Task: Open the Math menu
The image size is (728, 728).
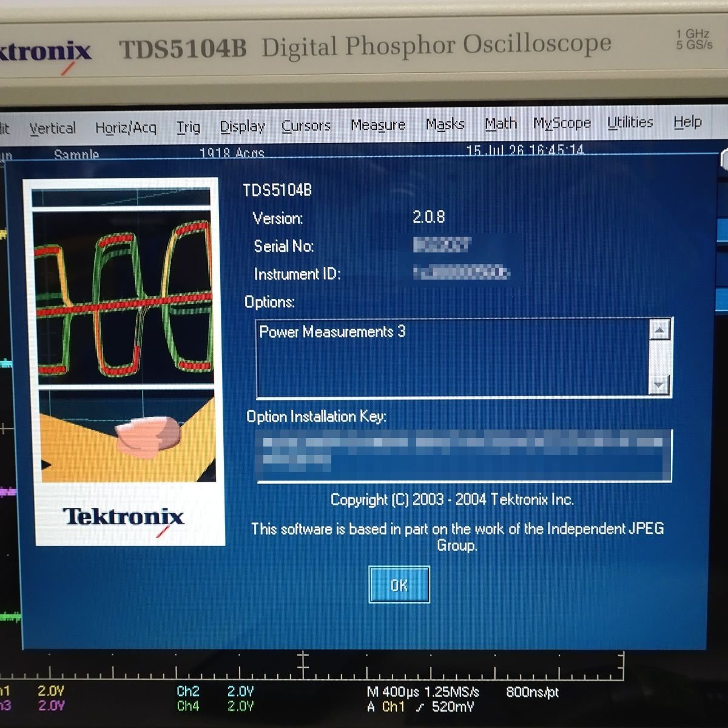Action: tap(500, 123)
